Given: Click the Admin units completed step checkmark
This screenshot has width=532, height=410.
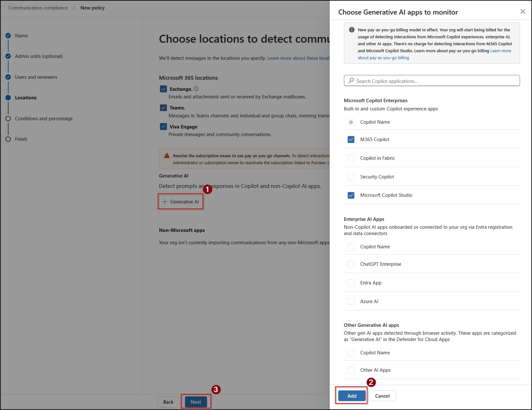Looking at the screenshot, I should (x=8, y=56).
